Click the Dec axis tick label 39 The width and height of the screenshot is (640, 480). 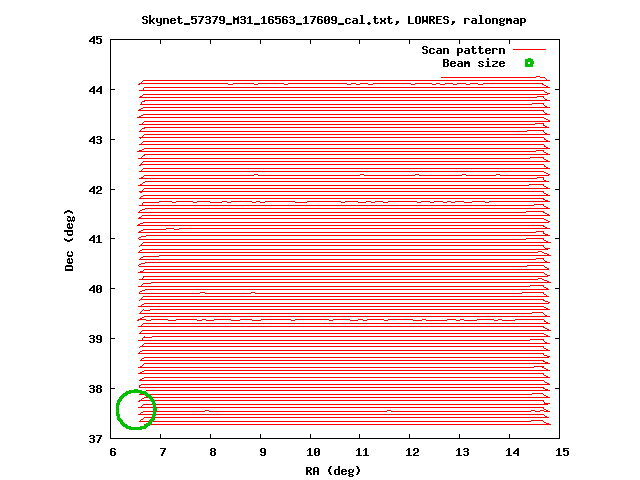(95, 339)
